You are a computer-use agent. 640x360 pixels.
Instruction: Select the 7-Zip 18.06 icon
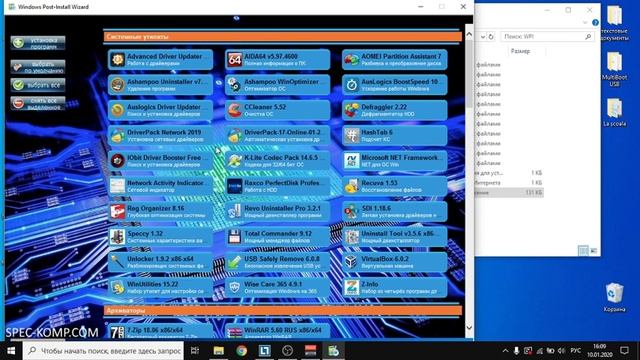[118, 332]
